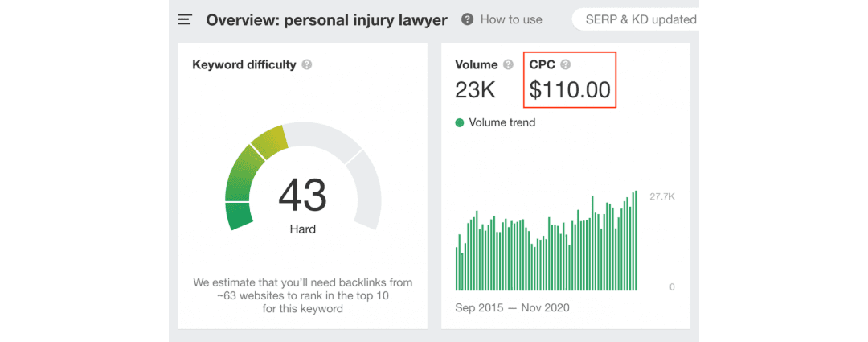Toggle the green Volume trend legend dot

(460, 123)
